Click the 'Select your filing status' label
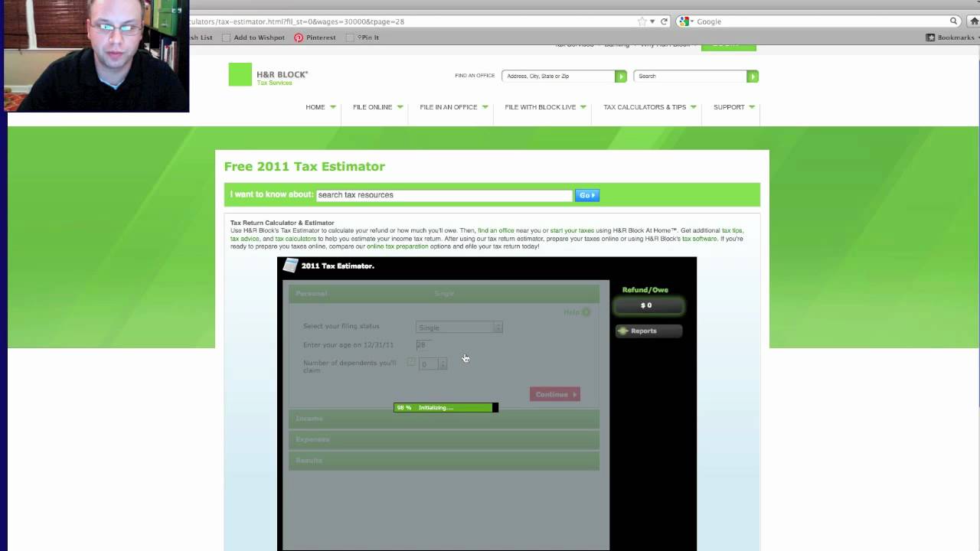The width and height of the screenshot is (980, 551). point(341,326)
